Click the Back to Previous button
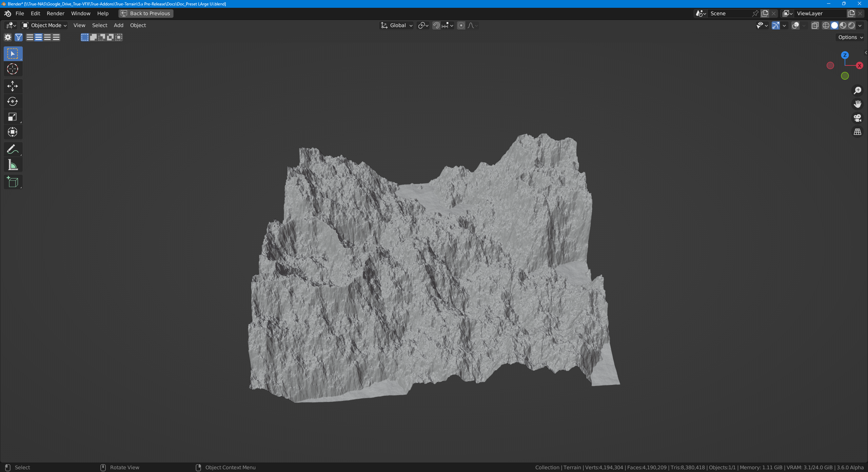This screenshot has width=868, height=472. point(146,14)
